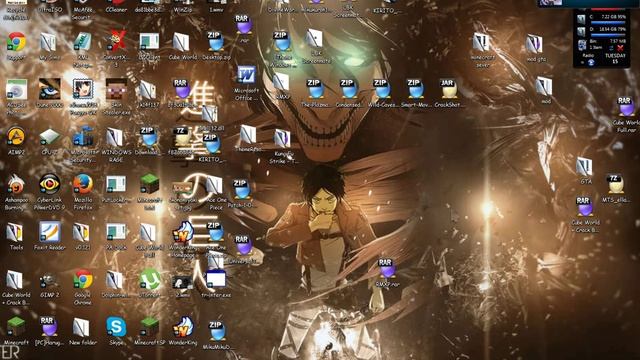Open the v0.121 folder
The width and height of the screenshot is (640, 360).
[81, 232]
